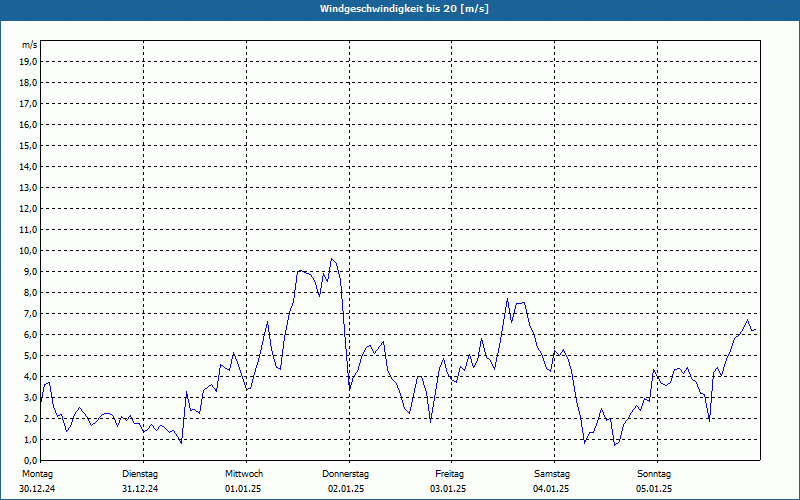800x500 pixels.
Task: Select the 11,0 y-axis value
Action: [28, 230]
